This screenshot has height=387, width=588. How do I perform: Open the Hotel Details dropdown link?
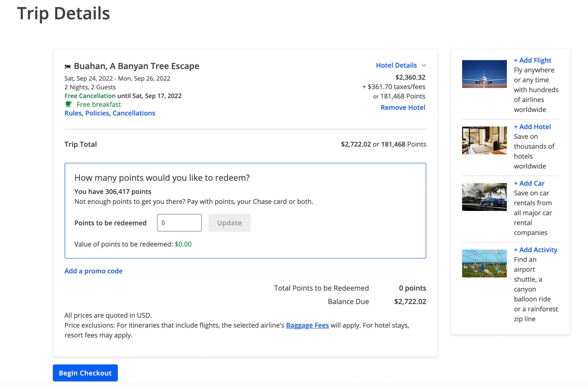(x=396, y=65)
